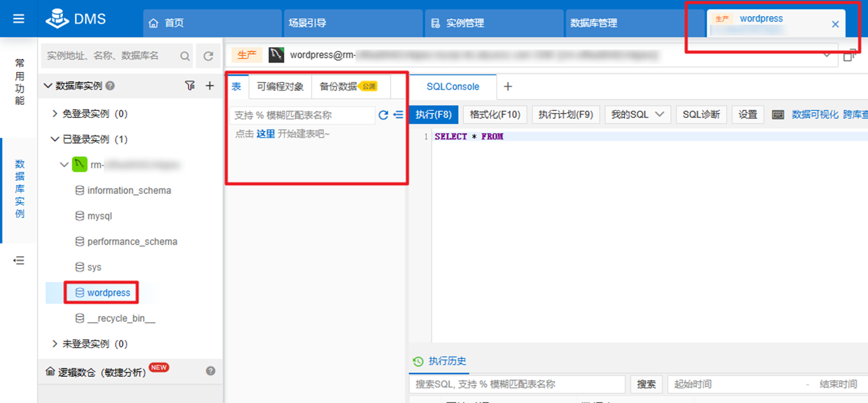
Task: Open 常用功能 in left sidebar
Action: (20, 82)
